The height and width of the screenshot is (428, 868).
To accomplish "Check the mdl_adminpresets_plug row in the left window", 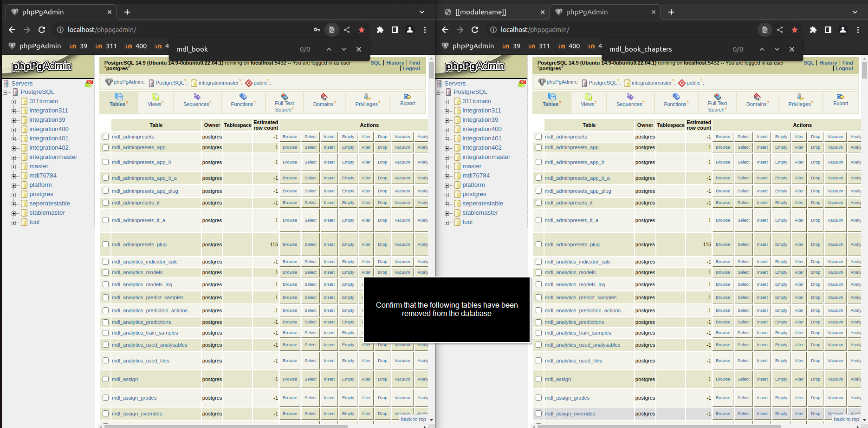I will pyautogui.click(x=106, y=244).
